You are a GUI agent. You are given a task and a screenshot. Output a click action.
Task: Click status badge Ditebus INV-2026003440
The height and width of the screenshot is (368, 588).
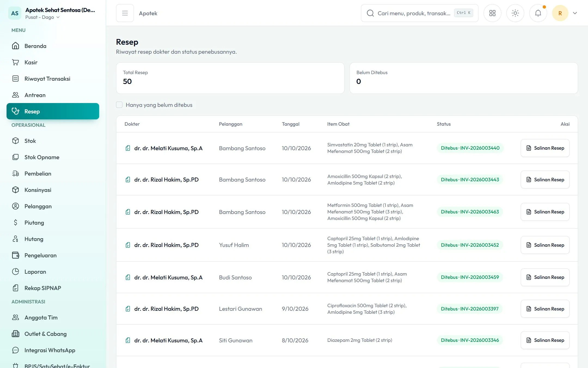(x=470, y=148)
